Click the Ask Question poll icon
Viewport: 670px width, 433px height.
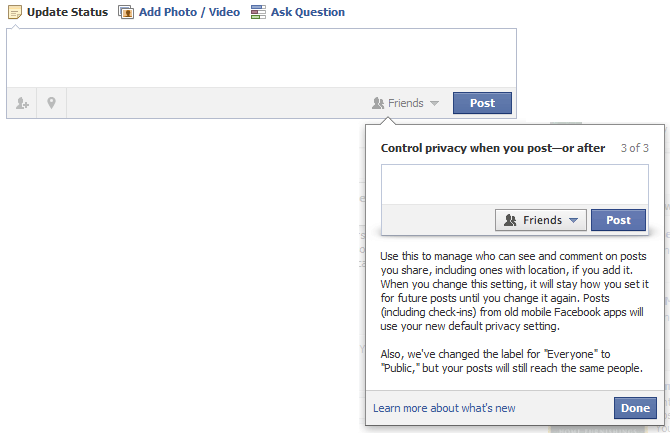pos(258,12)
